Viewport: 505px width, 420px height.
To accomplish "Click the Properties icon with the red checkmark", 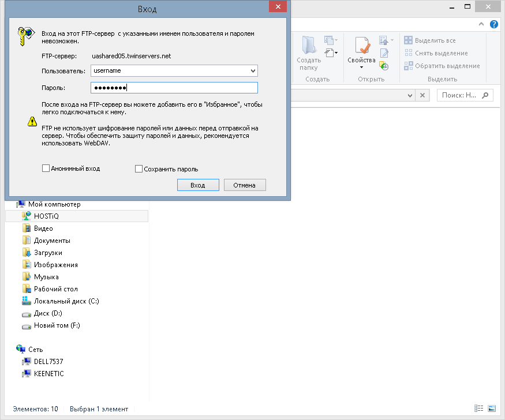I will (362, 46).
